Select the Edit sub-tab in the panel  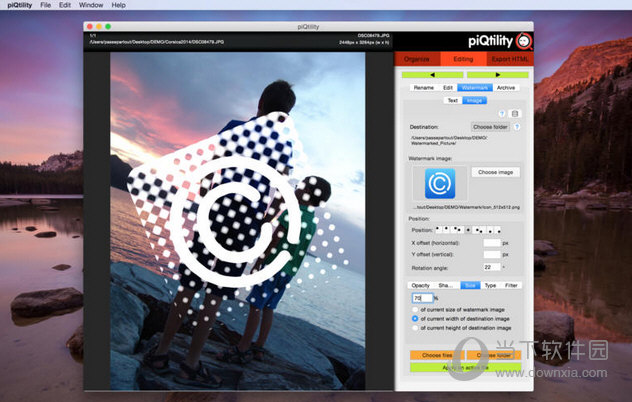[x=448, y=87]
